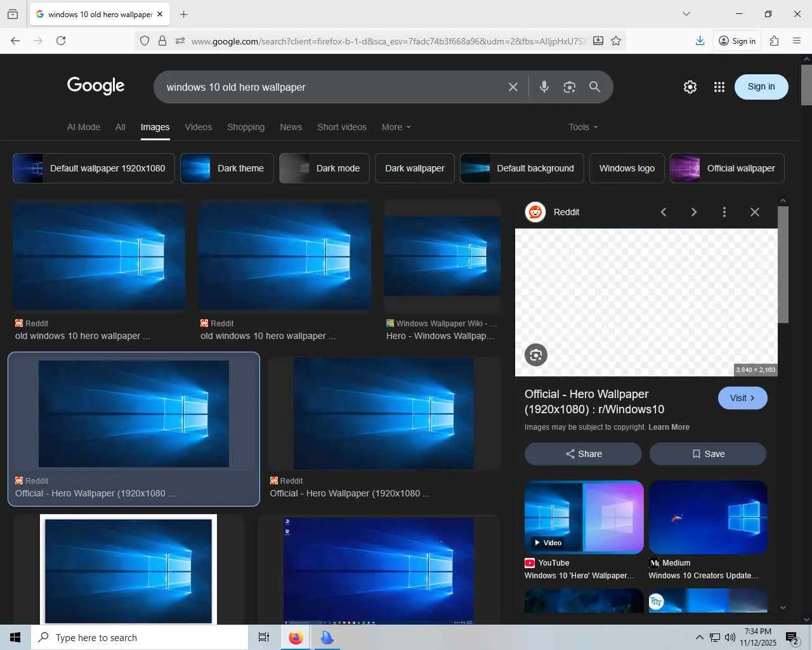Filter by Dark wallpaper chip

point(415,168)
